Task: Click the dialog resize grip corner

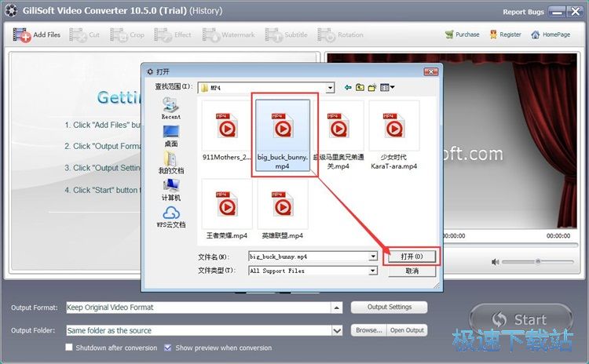Action: pos(437,286)
